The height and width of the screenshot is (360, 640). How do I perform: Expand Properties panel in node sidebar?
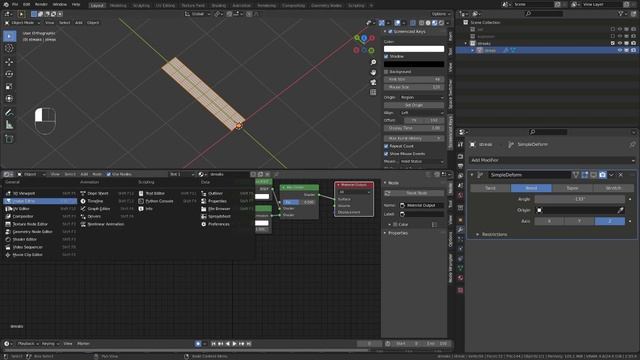[385, 233]
